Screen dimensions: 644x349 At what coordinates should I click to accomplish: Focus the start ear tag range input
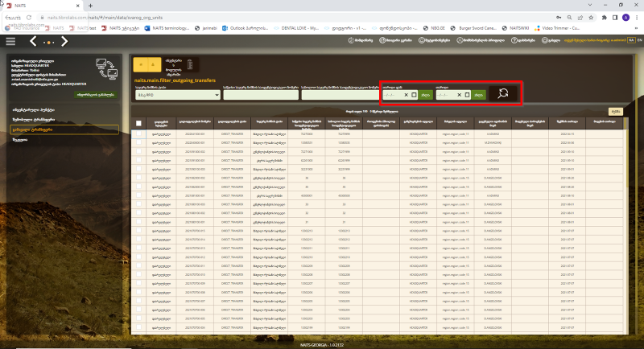click(x=261, y=95)
